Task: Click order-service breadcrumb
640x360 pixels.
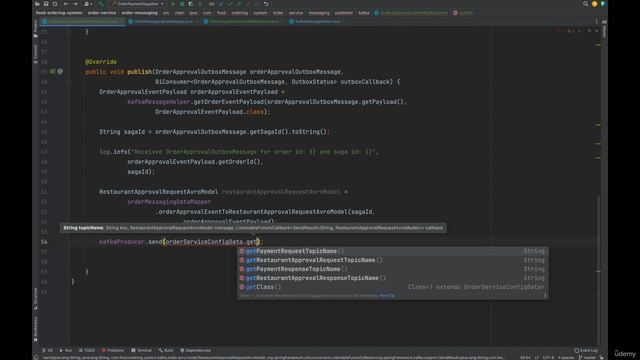Action: click(102, 13)
